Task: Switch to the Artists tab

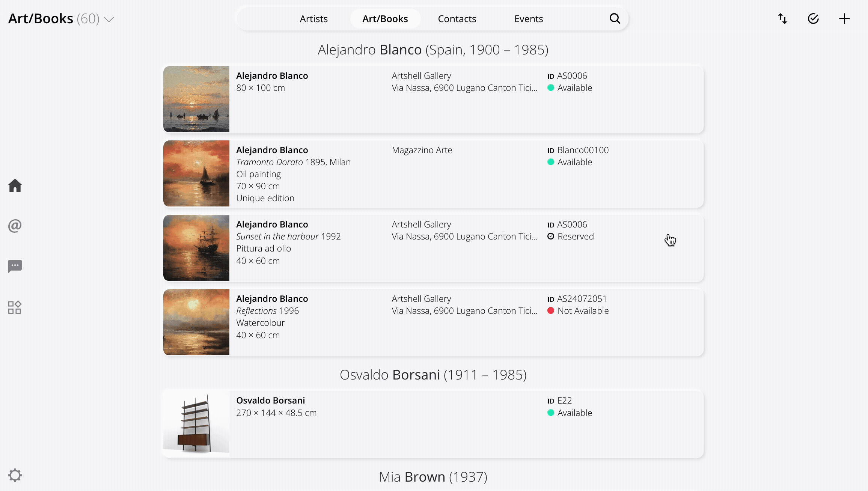Action: [313, 19]
